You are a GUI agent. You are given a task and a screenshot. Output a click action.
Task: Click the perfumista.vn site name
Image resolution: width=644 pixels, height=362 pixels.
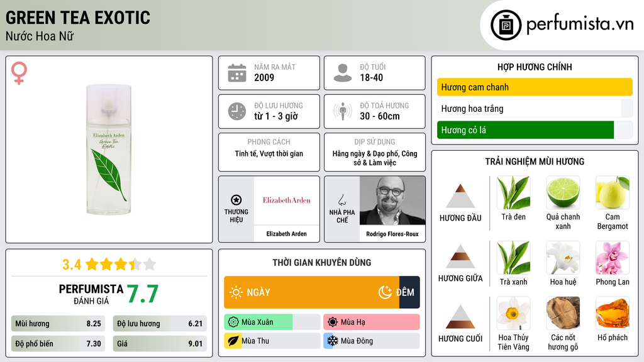pos(580,25)
